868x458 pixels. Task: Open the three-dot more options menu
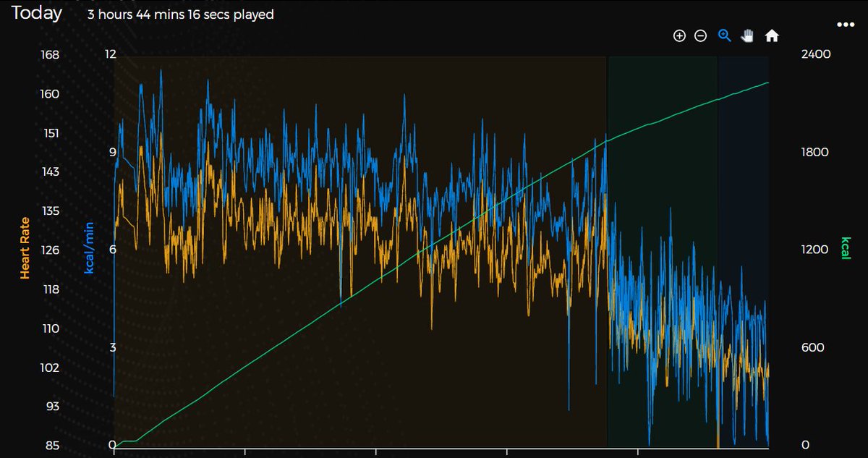(846, 24)
